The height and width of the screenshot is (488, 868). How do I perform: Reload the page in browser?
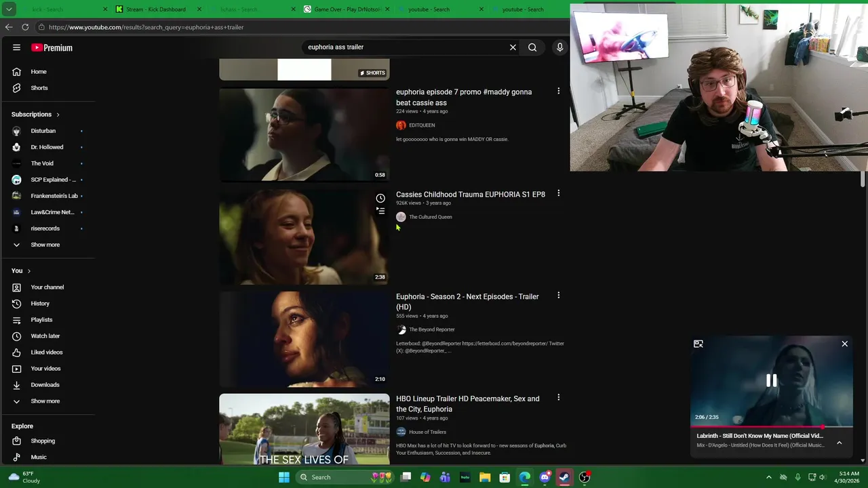click(25, 27)
